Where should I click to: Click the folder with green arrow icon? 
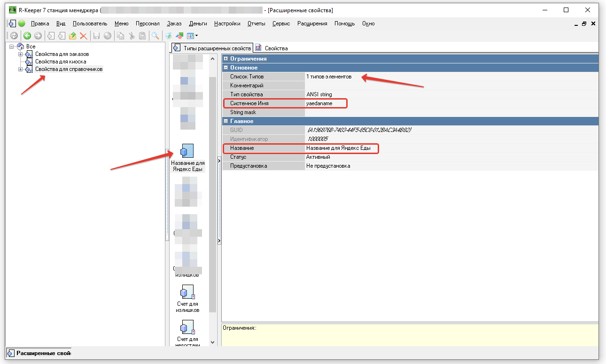72,36
